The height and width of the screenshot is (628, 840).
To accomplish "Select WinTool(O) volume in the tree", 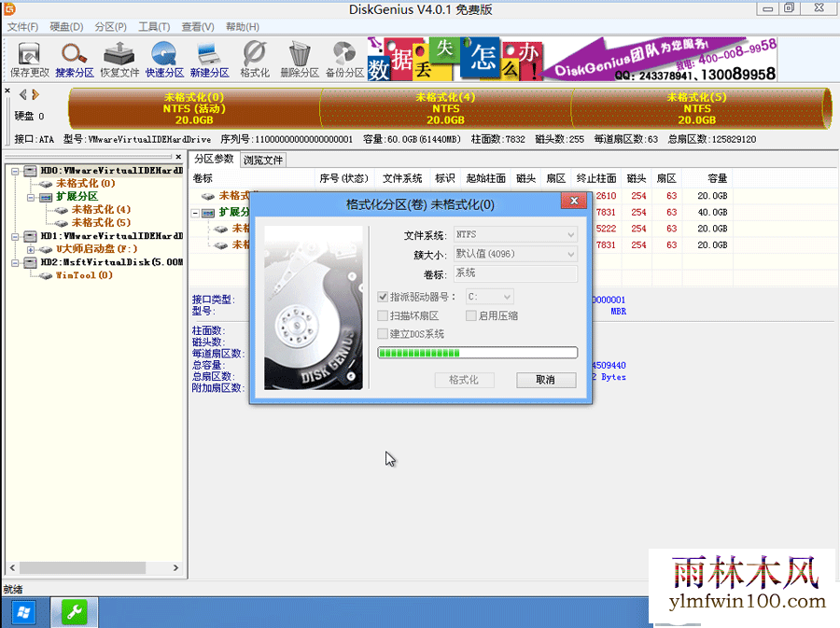I will (x=84, y=275).
